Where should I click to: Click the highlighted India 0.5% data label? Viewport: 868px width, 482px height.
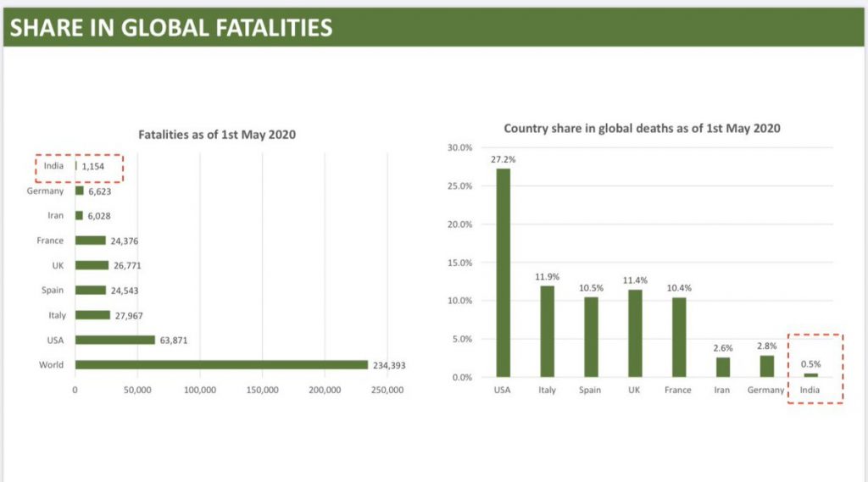pos(811,364)
